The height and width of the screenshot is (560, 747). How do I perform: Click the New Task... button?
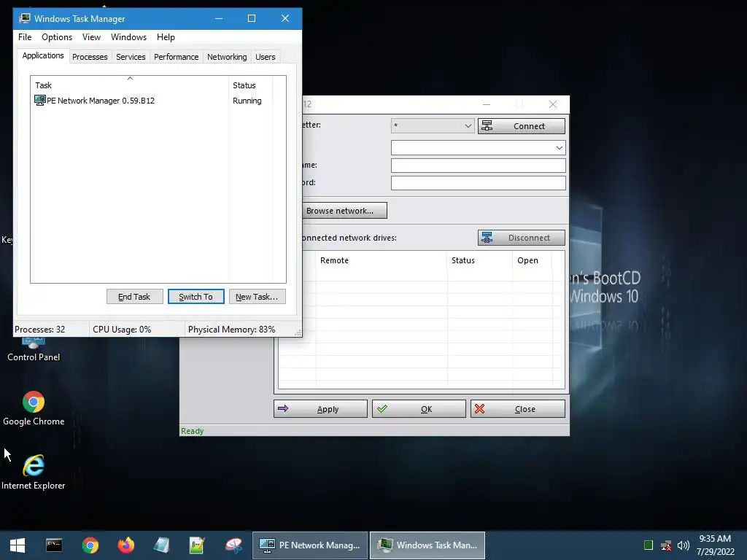[x=257, y=297]
